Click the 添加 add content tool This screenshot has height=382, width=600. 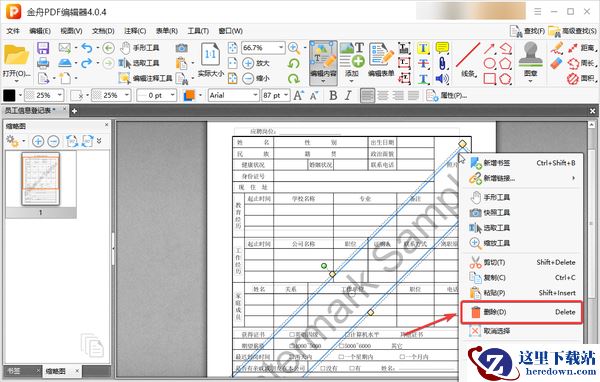tap(352, 60)
